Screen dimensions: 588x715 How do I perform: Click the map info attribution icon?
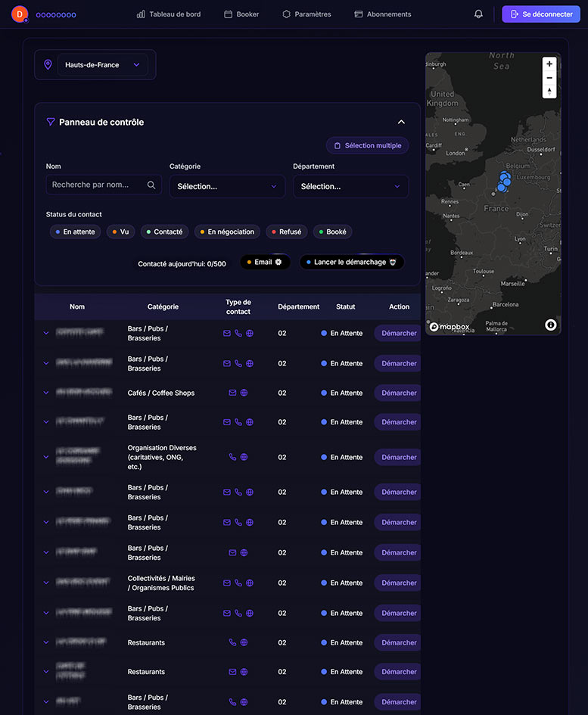pos(550,325)
